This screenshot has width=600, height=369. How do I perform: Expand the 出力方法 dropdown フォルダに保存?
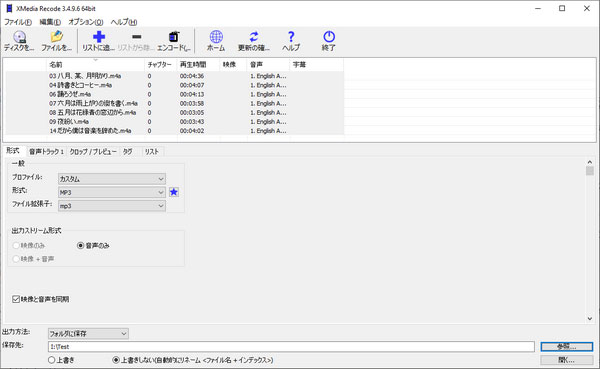(88, 334)
